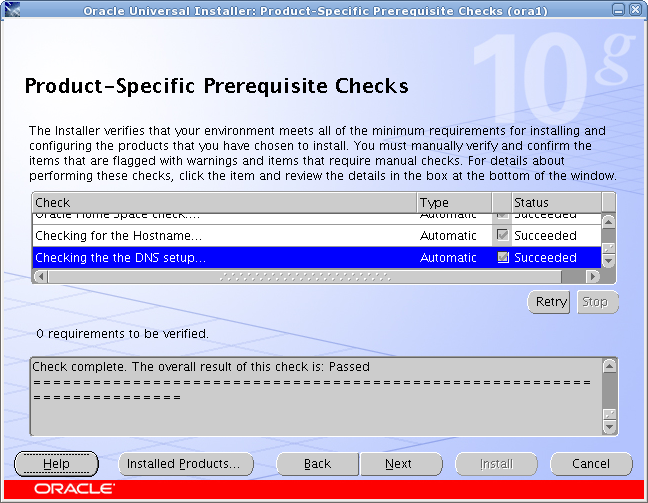Click the Check complete result text
Image resolution: width=648 pixels, height=503 pixels.
pyautogui.click(x=201, y=367)
